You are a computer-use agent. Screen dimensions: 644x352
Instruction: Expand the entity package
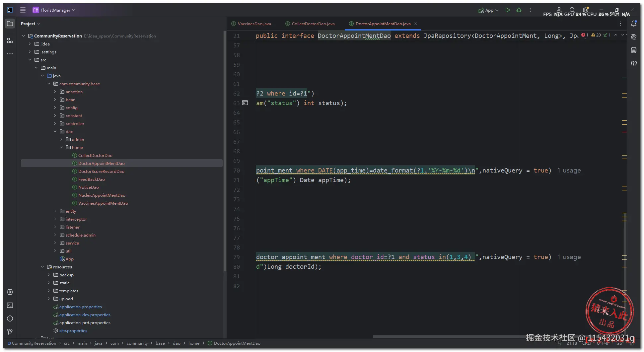tap(55, 211)
